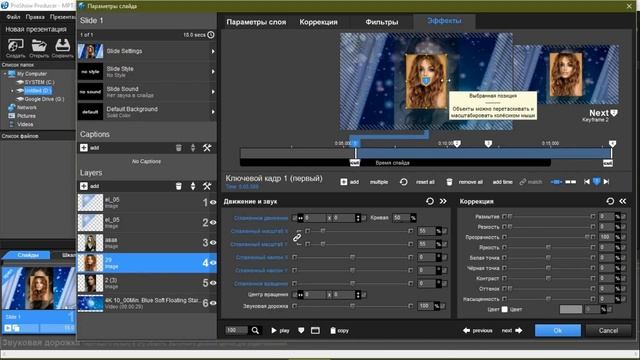
Task: Click multiple keyframes button
Action: click(x=379, y=182)
